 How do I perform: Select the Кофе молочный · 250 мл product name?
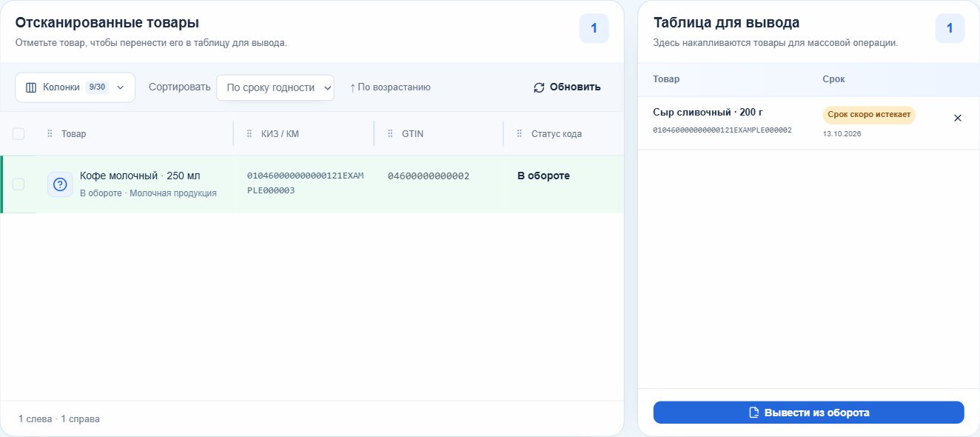point(140,176)
